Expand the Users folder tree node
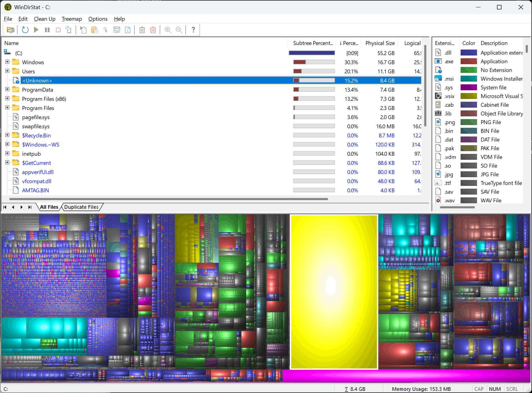This screenshot has width=532, height=393. [7, 71]
